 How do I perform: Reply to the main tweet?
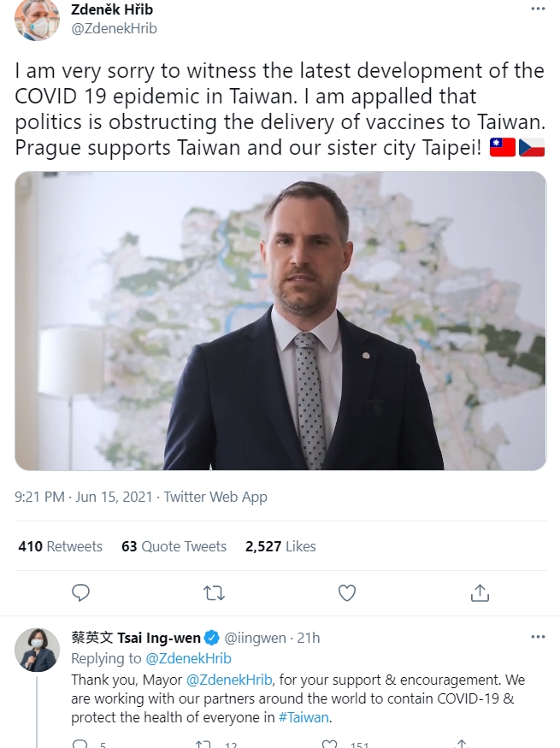80,593
